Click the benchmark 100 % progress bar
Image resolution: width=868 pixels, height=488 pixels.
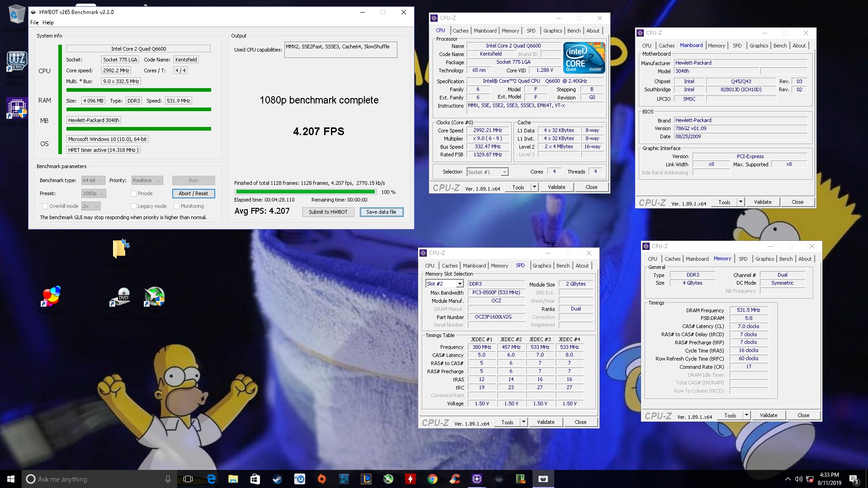pos(305,192)
